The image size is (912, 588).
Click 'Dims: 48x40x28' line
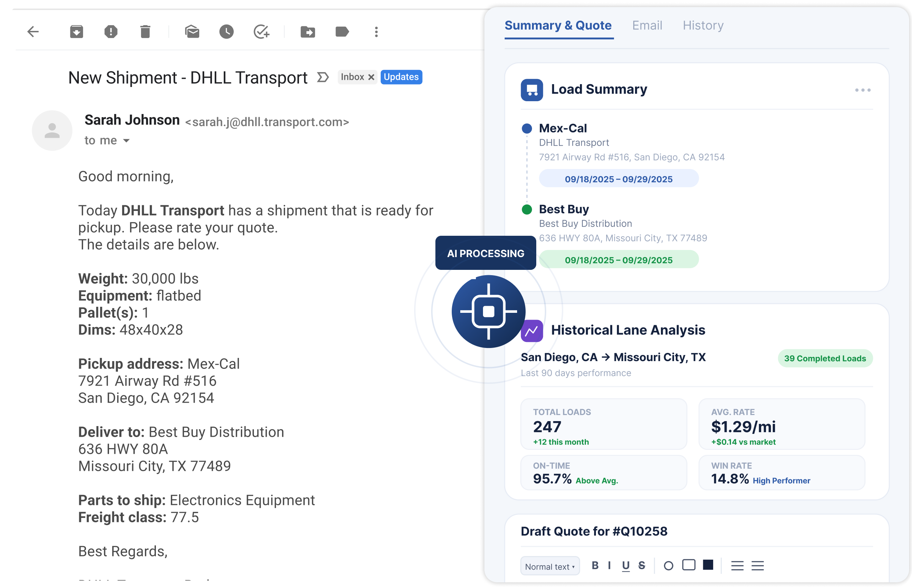(x=130, y=330)
